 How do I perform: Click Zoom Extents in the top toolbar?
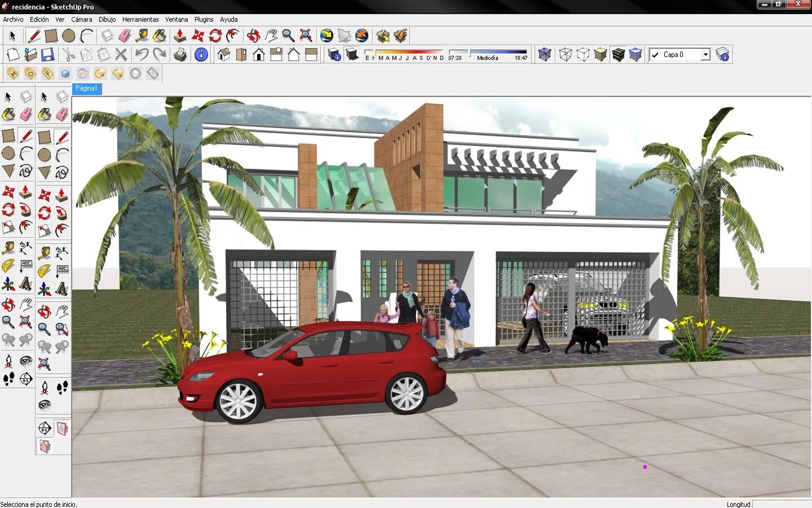click(x=306, y=36)
